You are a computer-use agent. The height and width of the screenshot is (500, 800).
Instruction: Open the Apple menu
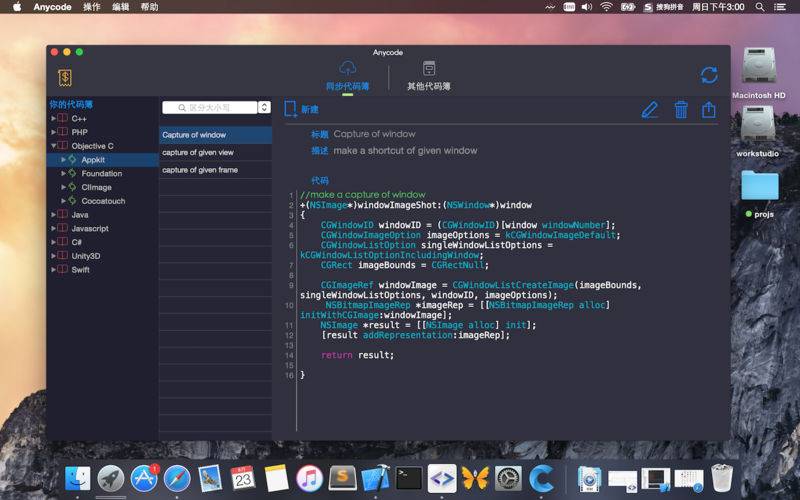pyautogui.click(x=17, y=7)
